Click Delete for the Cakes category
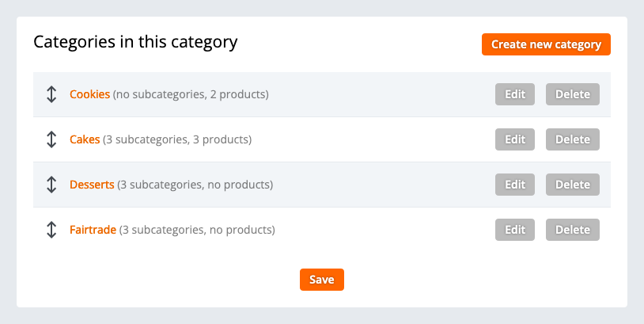This screenshot has width=644, height=324. 573,139
